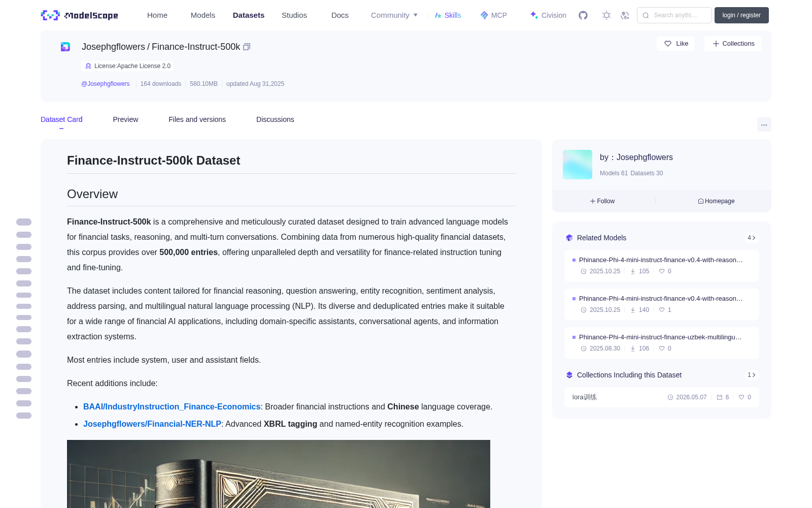This screenshot has height=508, width=812.
Task: Switch to the Preview tab
Action: [x=125, y=119]
